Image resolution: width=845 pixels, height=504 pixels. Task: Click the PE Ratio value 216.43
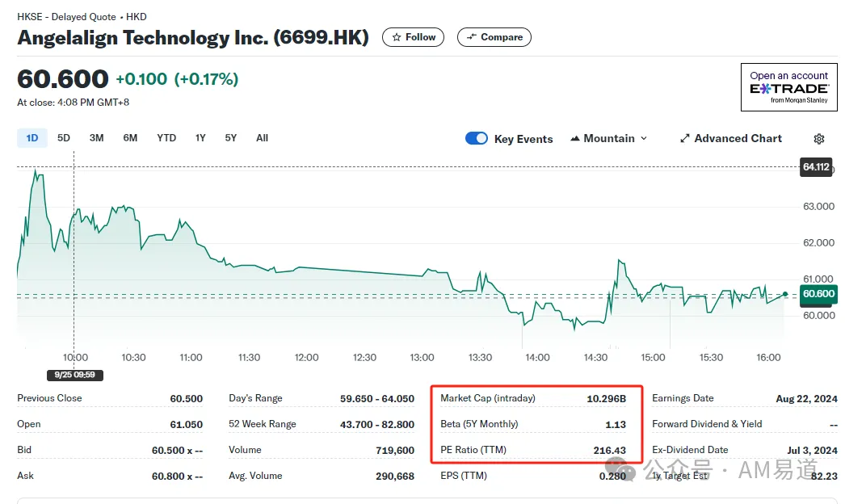pos(609,451)
